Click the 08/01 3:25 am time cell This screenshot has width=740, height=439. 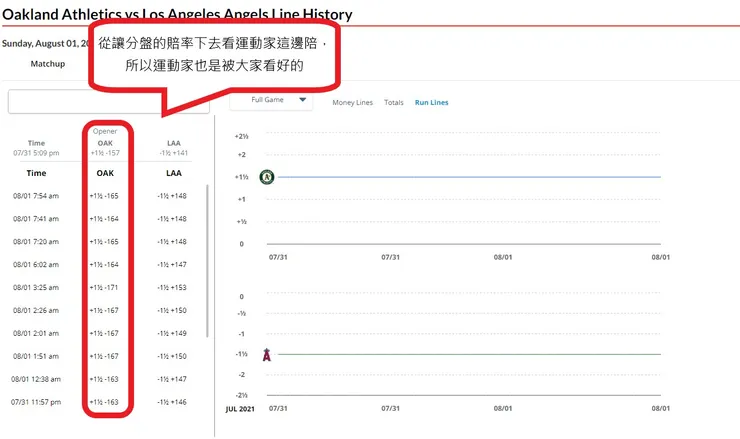point(36,287)
